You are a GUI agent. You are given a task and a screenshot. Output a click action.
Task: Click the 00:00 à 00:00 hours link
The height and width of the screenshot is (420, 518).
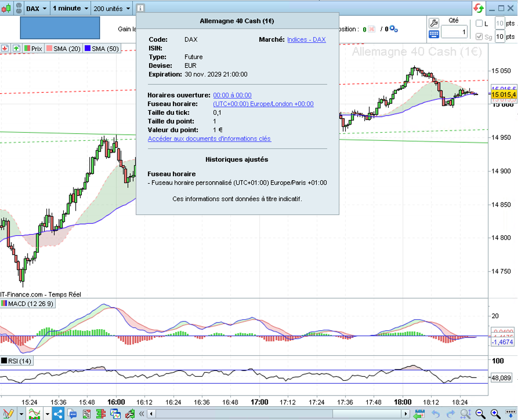coord(232,95)
